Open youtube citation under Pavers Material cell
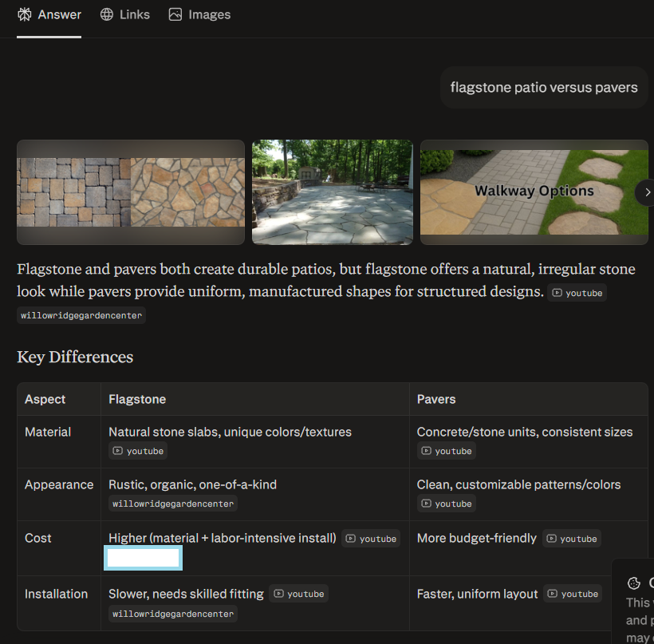The image size is (654, 644). tap(447, 451)
